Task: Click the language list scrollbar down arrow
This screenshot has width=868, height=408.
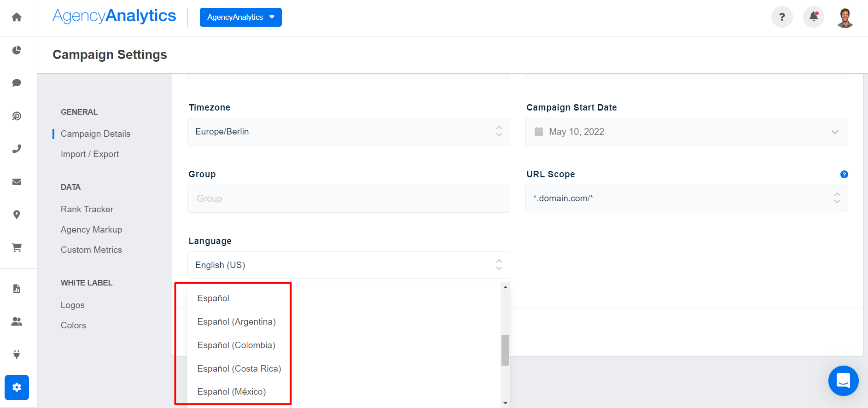Action: [x=505, y=403]
